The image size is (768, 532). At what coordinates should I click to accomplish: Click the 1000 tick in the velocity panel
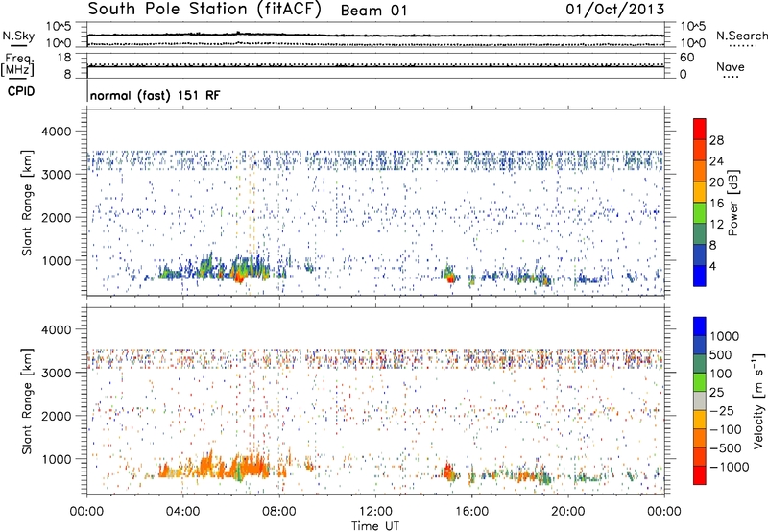[56, 459]
